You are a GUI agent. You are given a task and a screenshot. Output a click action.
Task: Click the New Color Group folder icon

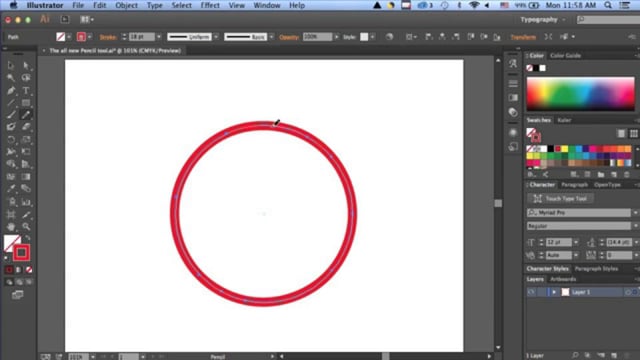(601, 175)
